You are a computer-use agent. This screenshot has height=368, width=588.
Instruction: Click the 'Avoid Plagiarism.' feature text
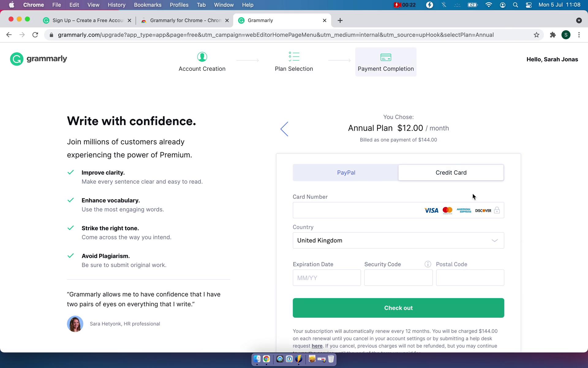point(106,256)
